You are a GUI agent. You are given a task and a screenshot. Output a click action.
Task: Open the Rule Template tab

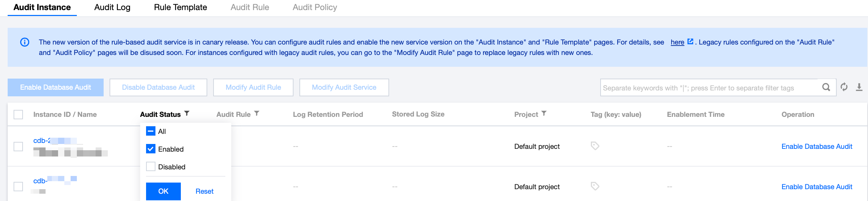click(180, 7)
